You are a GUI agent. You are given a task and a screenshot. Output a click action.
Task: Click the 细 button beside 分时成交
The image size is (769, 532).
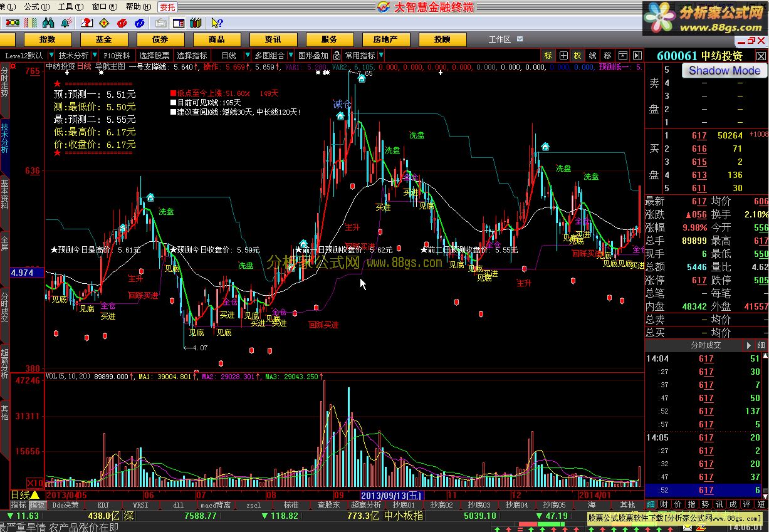click(x=761, y=345)
